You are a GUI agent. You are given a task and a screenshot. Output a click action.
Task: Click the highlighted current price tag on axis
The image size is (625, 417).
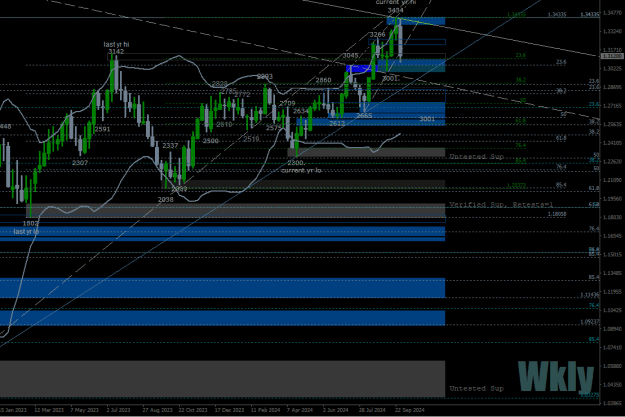(x=612, y=56)
